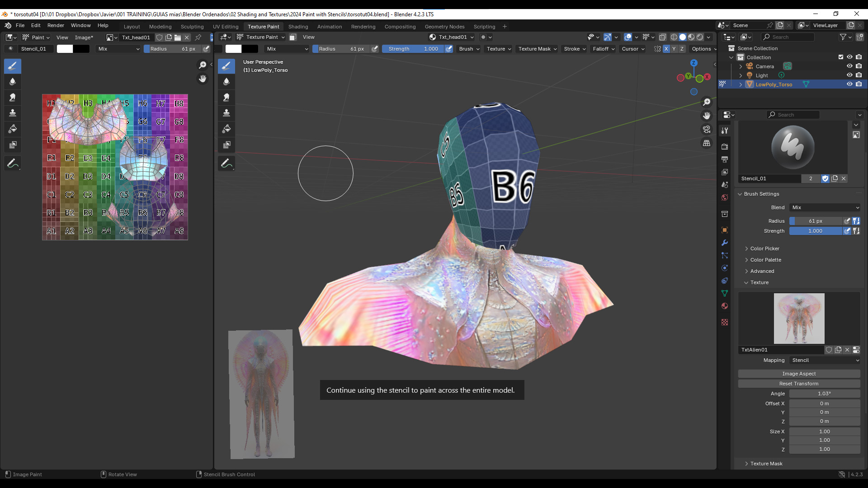Toggle Z axis symmetry
Screen dimensions: 868x488
682,49
